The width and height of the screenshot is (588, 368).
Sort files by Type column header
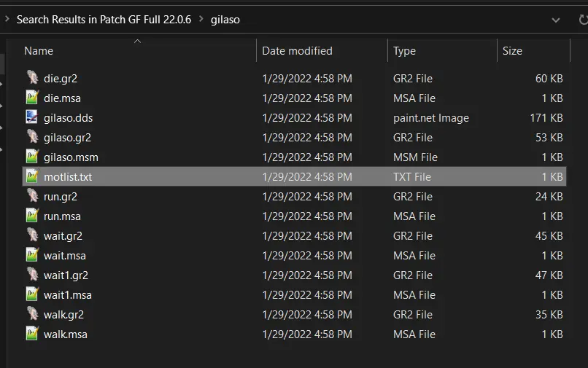coord(404,51)
